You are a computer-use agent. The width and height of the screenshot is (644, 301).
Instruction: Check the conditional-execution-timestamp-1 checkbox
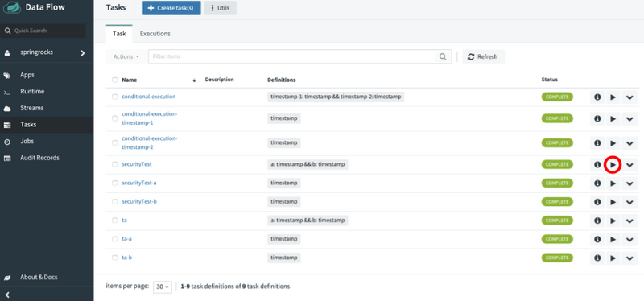click(114, 118)
